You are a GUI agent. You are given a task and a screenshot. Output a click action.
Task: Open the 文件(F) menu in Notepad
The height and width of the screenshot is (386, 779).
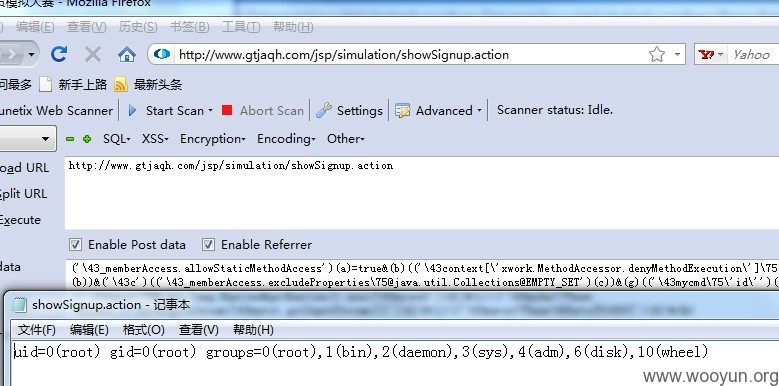click(x=37, y=329)
